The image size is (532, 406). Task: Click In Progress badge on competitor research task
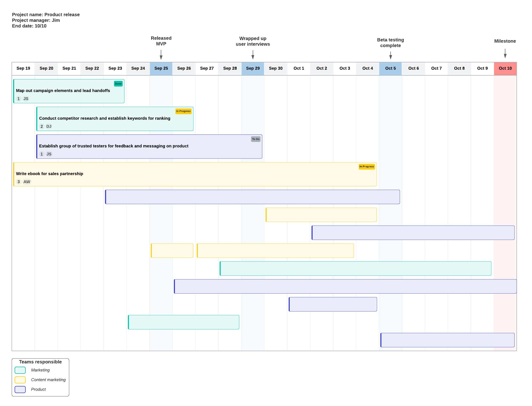pyautogui.click(x=183, y=111)
